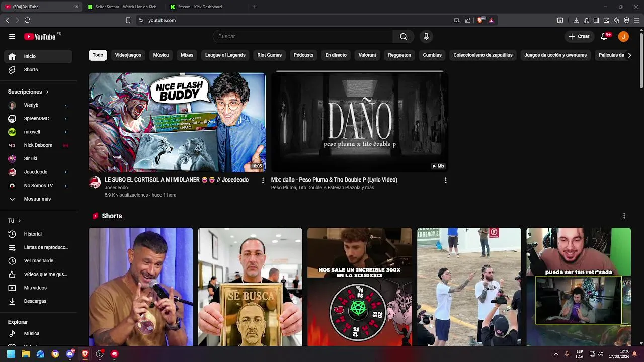Screen dimensions: 644x362
Task: Open browser downloads icon
Action: (576, 20)
